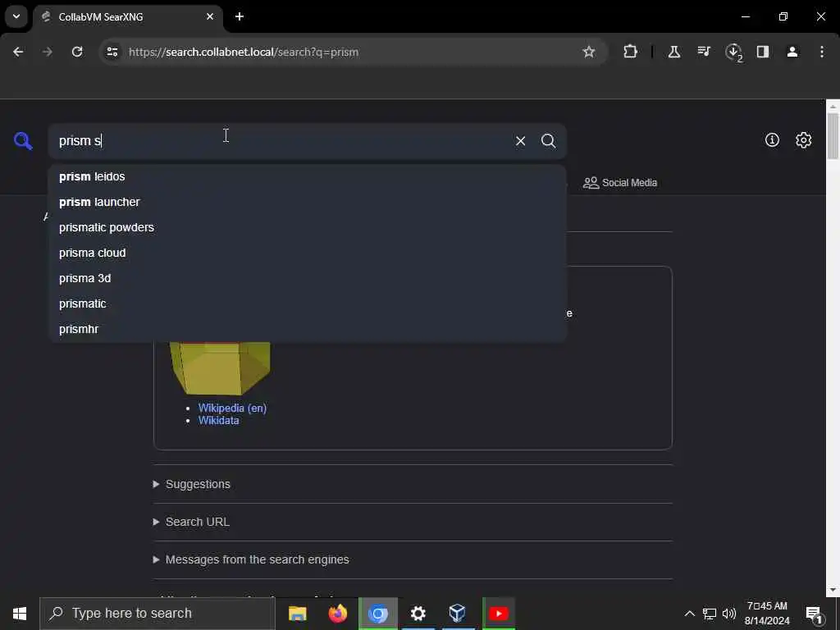The image size is (840, 630).
Task: Open the Wikipedia (en) link
Action: [x=232, y=408]
